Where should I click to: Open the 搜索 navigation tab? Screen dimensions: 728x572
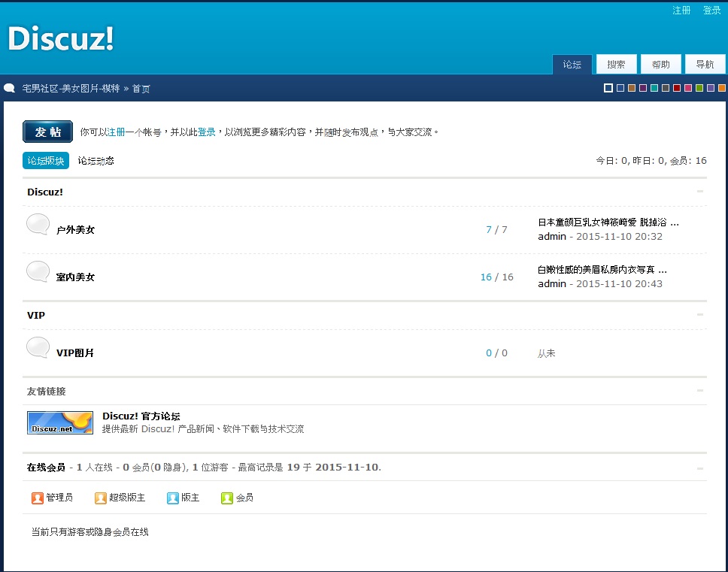616,65
